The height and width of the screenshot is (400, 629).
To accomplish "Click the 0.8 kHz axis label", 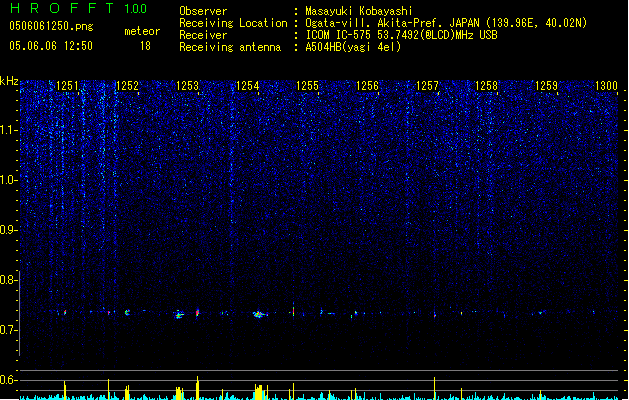I will click(x=8, y=280).
